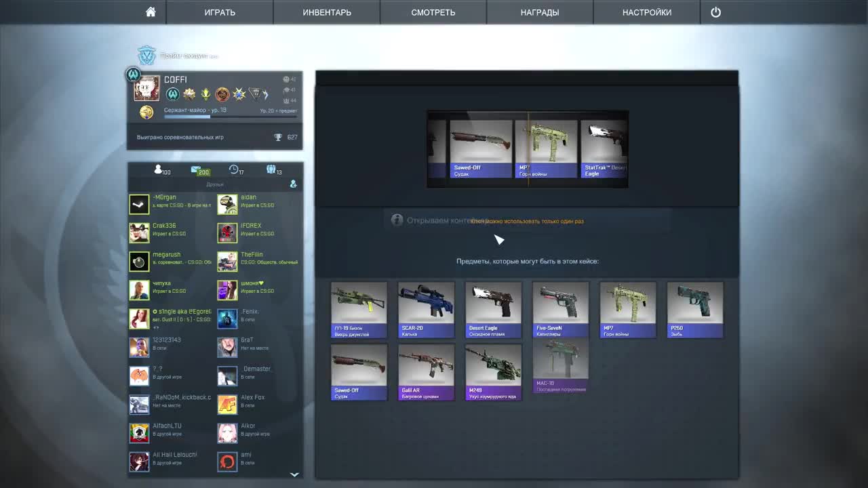
Task: Select the Five-SeveN case item
Action: 561,310
